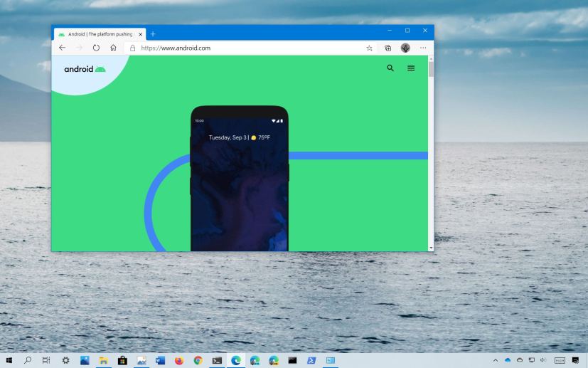The height and width of the screenshot is (368, 588).
Task: View site info via the lock icon
Action: tap(132, 48)
